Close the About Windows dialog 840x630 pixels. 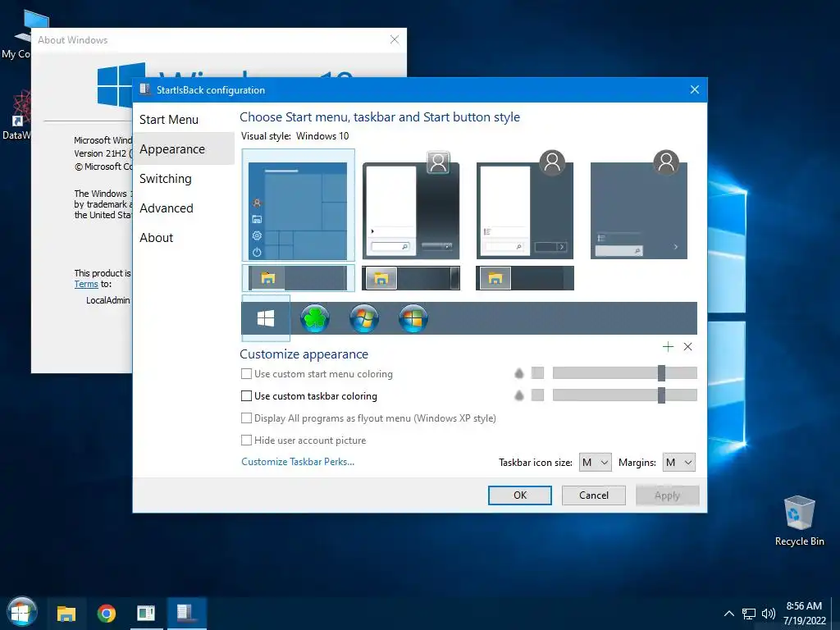pos(395,39)
